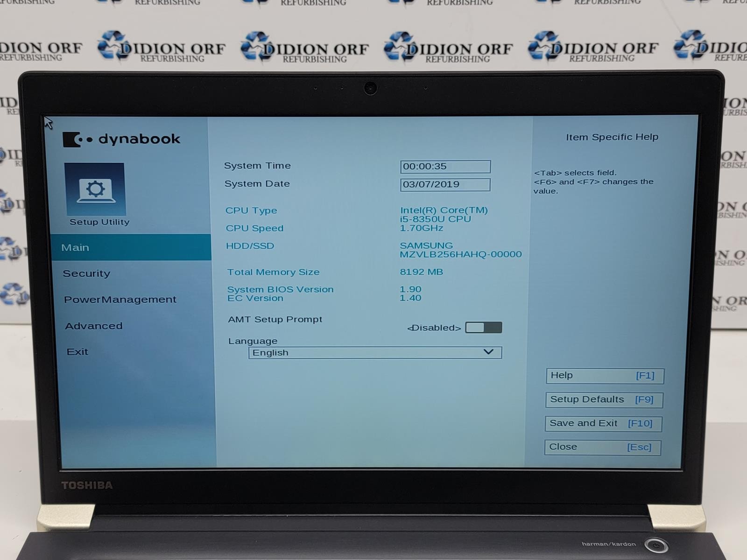Select the Main menu item

[131, 247]
